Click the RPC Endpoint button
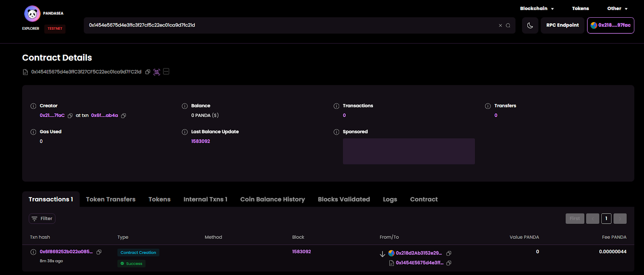This screenshot has height=275, width=644. click(x=562, y=25)
